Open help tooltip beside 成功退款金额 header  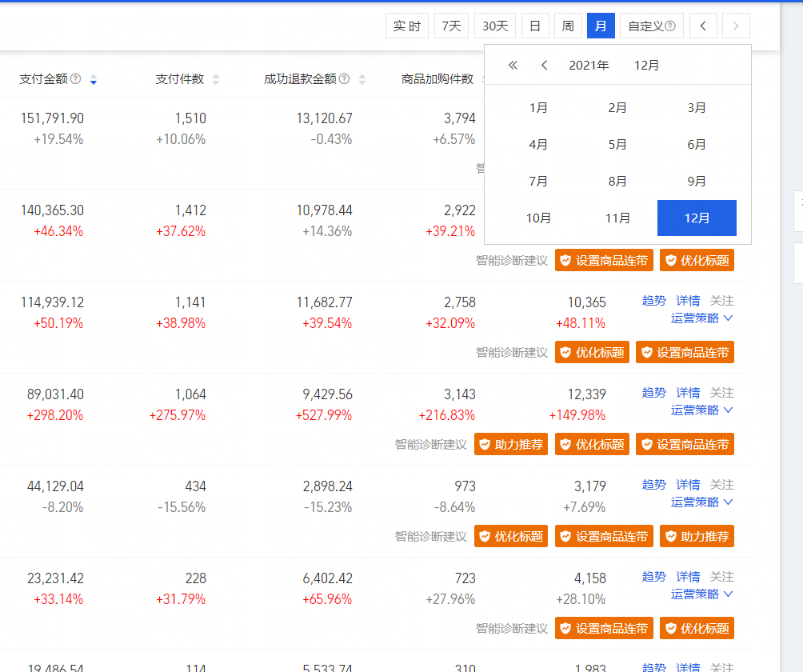344,78
